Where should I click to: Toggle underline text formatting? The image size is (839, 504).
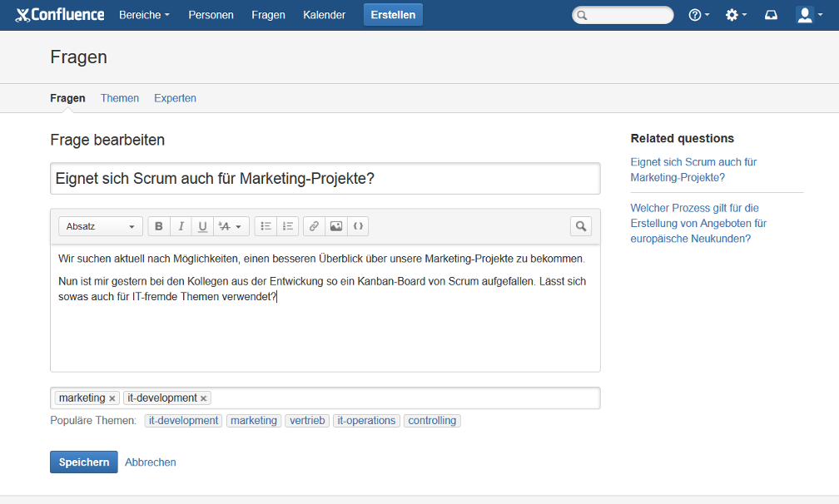(202, 226)
